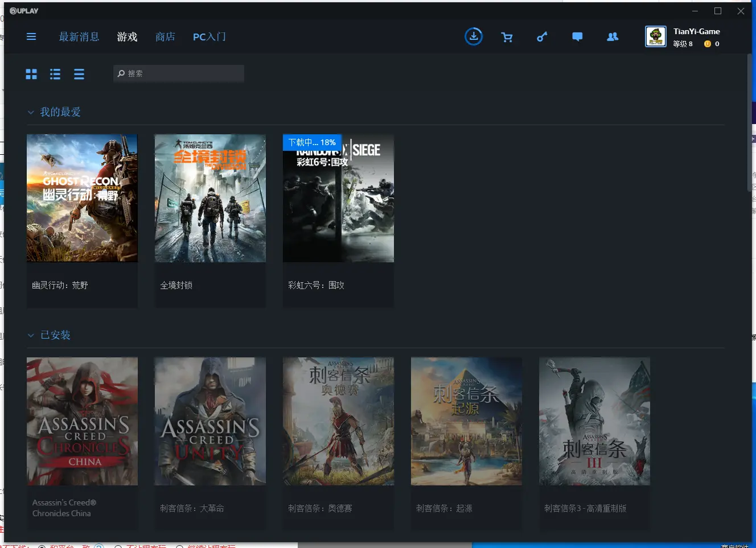Click the Ubisoft coin balance icon
Viewport: 756px width, 548px height.
point(708,44)
